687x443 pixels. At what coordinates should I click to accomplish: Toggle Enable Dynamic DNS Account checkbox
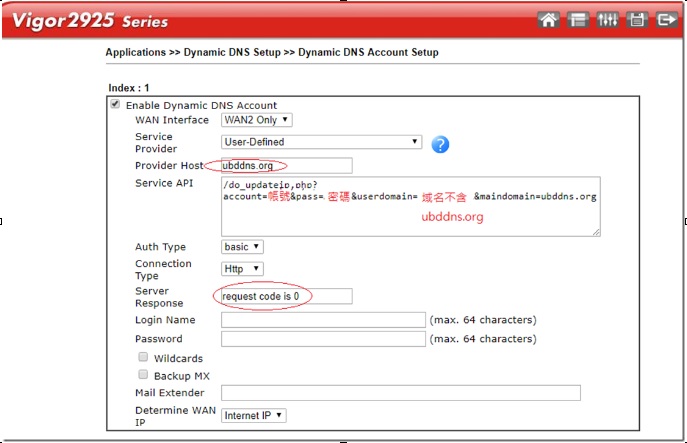(x=115, y=104)
